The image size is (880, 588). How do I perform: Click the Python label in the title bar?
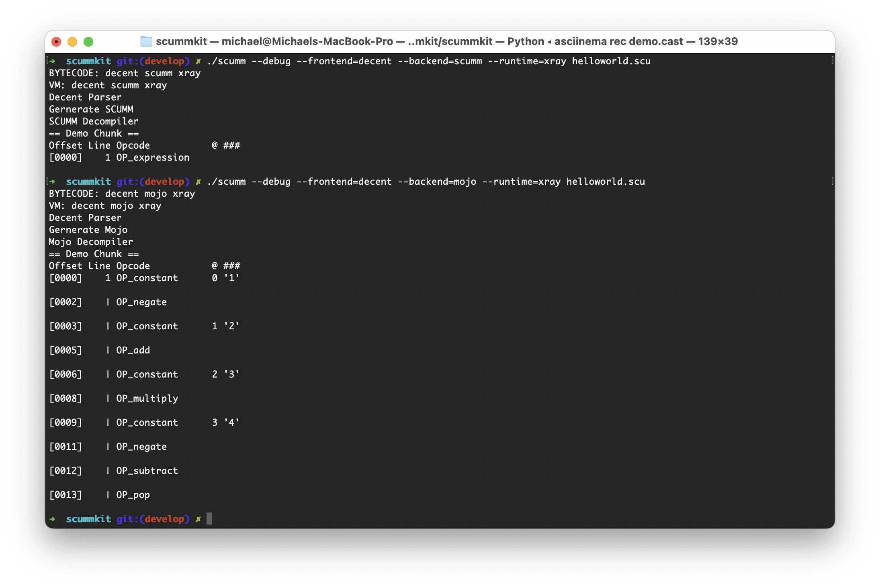point(524,41)
